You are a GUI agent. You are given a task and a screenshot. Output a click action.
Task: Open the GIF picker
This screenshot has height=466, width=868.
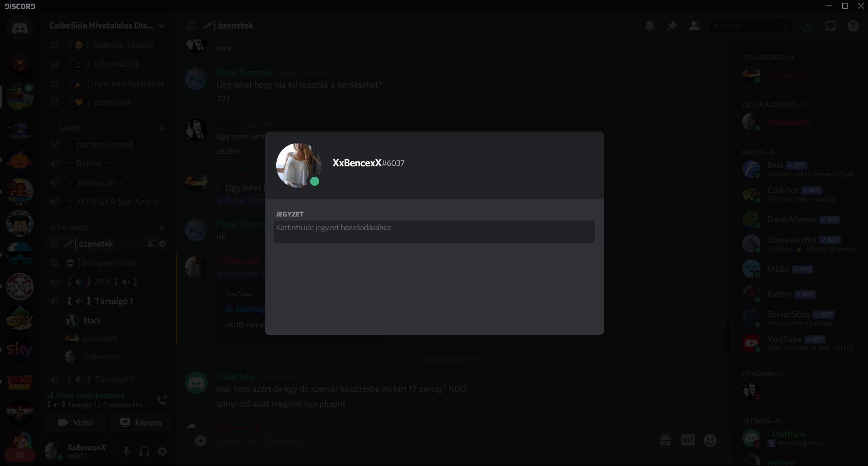click(x=688, y=440)
